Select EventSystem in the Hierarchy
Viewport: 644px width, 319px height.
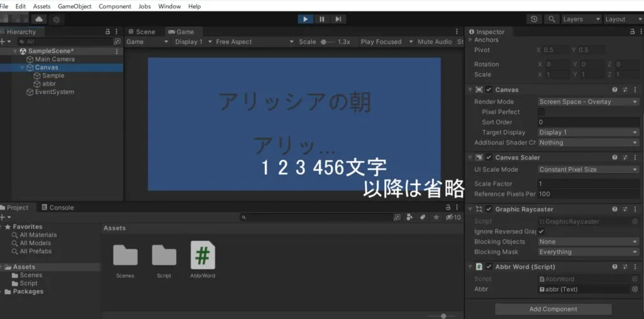pos(55,92)
